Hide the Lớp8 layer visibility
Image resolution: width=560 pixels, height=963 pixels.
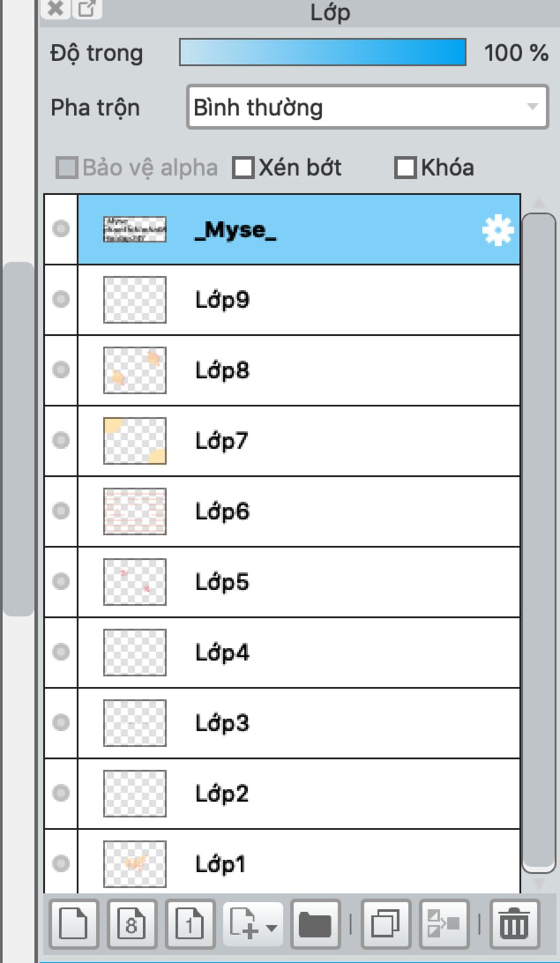[61, 370]
